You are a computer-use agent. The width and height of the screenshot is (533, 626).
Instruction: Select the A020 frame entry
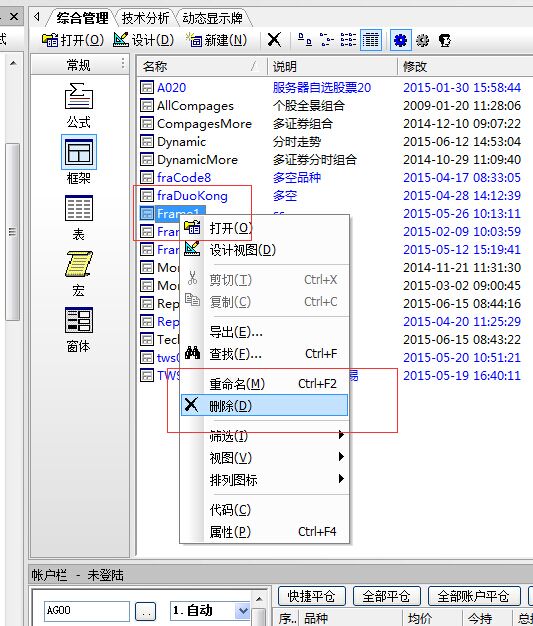coord(171,87)
